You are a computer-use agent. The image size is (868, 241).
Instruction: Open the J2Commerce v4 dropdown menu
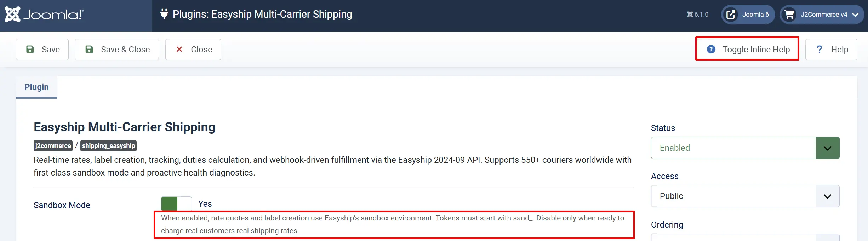point(822,15)
